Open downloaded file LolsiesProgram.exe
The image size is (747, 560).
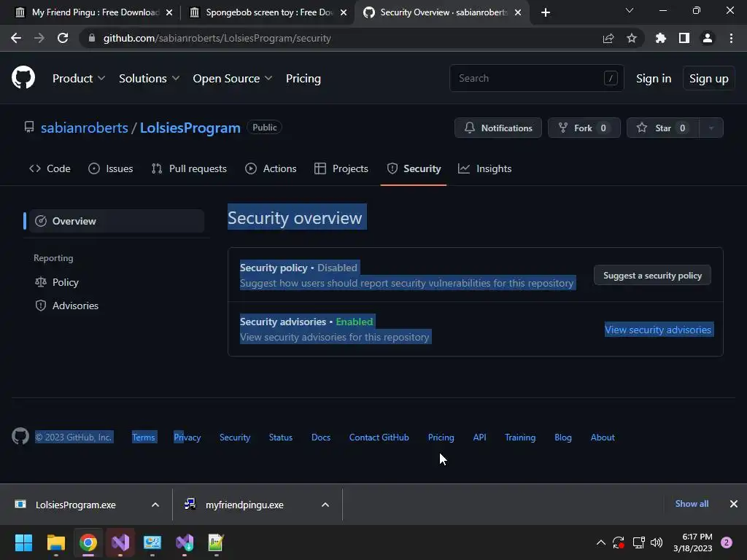tap(76, 505)
